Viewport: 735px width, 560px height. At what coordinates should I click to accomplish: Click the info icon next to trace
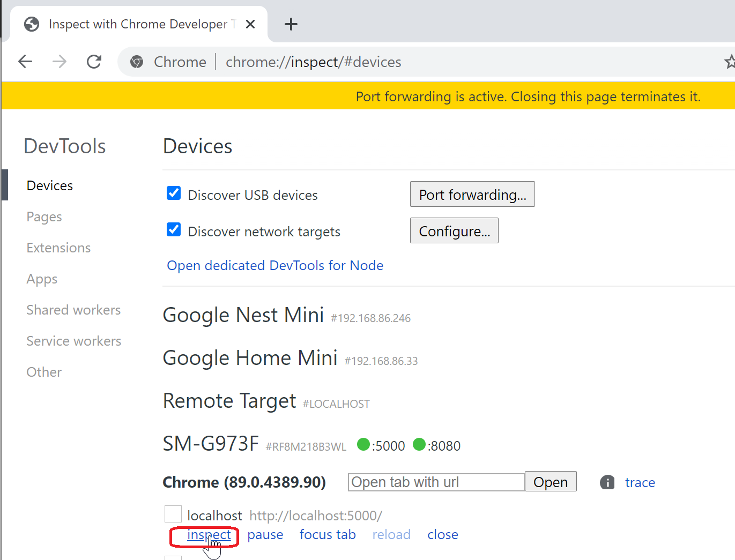607,482
